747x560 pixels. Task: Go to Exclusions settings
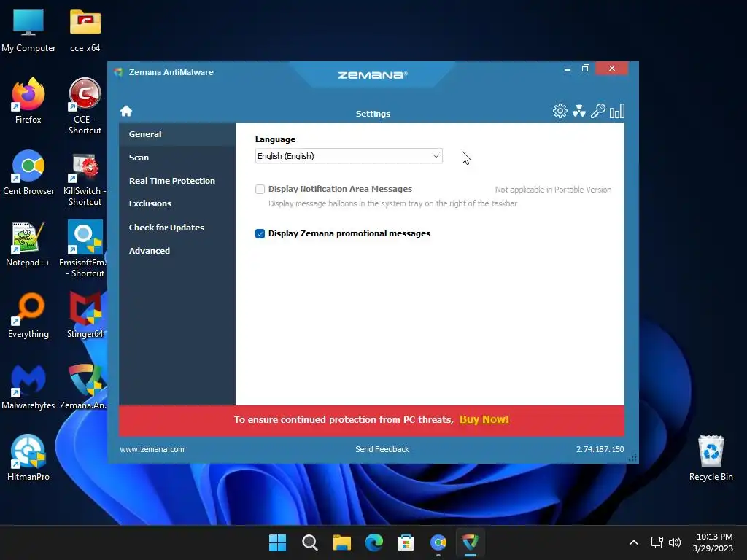pyautogui.click(x=177, y=204)
